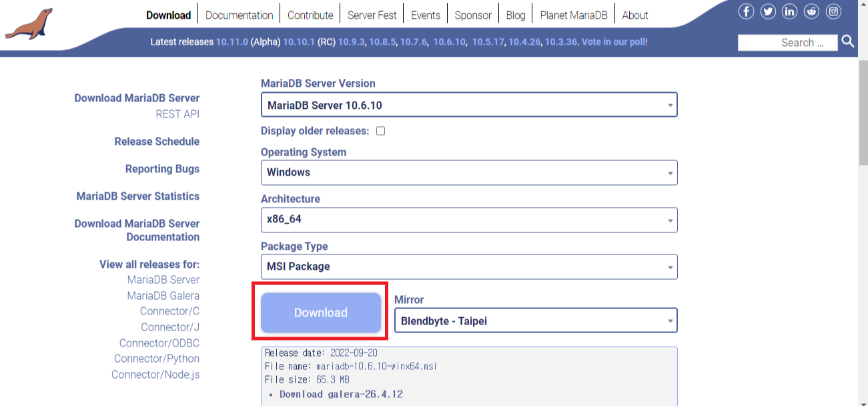
Task: Click the MariaDB sea lion logo
Action: pos(28,24)
